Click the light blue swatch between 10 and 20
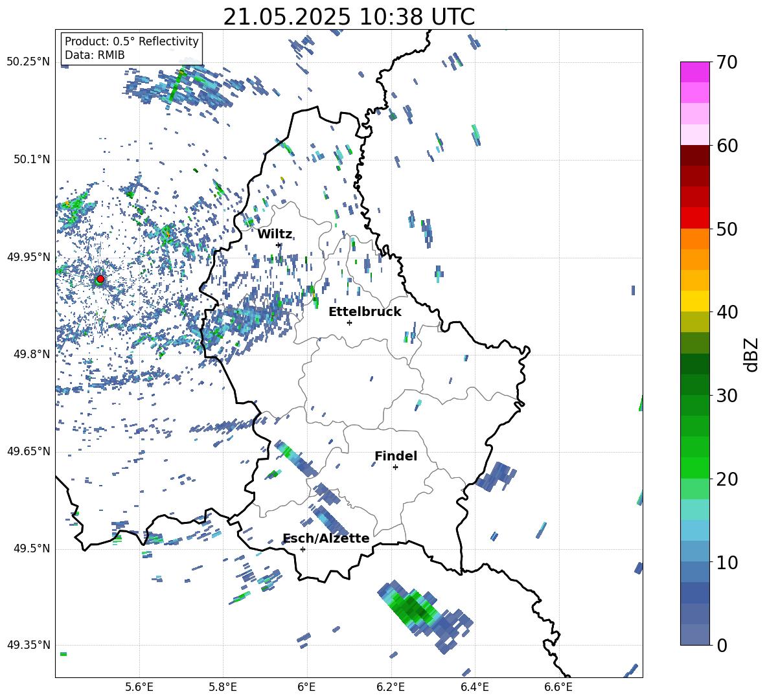The height and width of the screenshot is (700, 767). (694, 531)
